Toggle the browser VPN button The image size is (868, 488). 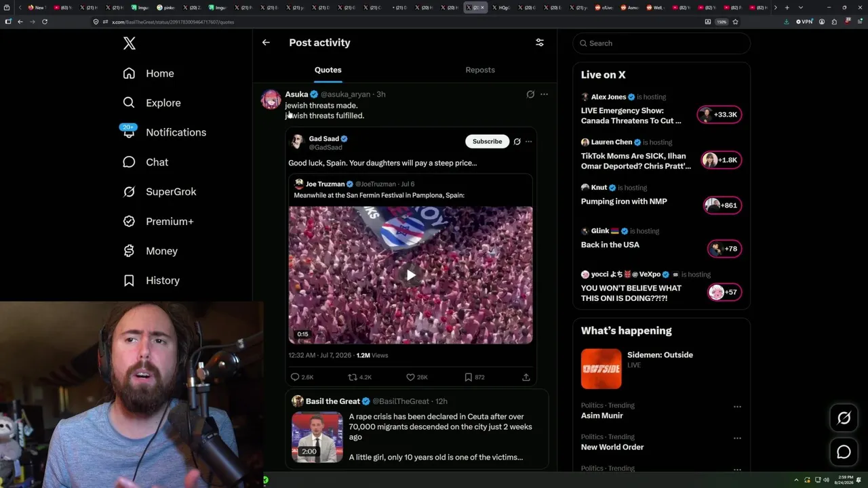click(804, 22)
